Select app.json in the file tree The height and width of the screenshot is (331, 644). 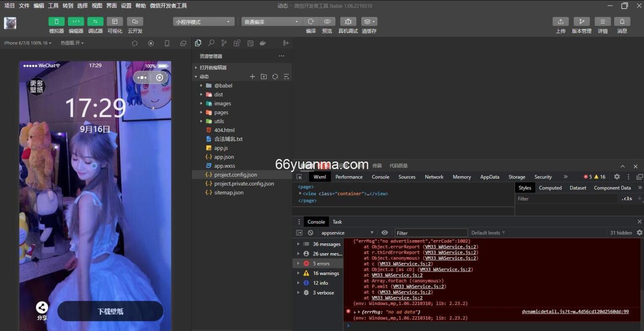tap(224, 157)
